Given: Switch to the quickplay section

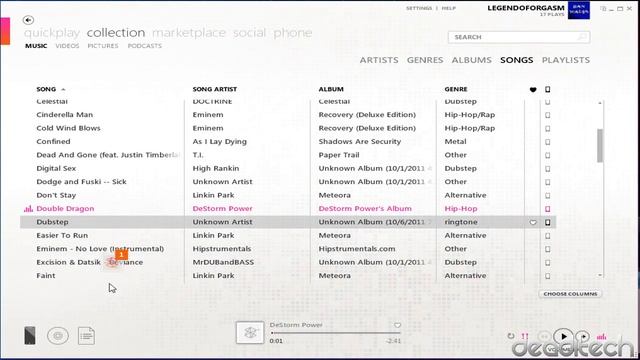Looking at the screenshot, I should pyautogui.click(x=52, y=33).
